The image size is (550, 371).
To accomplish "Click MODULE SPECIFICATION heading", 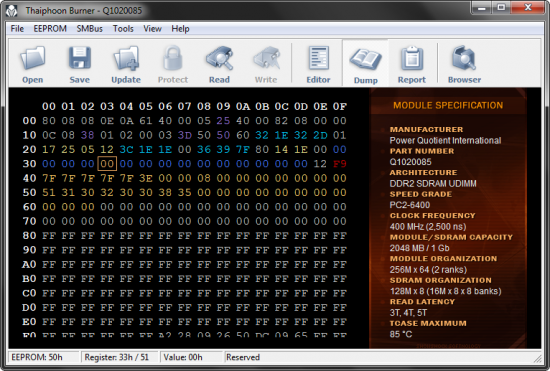I will [448, 106].
